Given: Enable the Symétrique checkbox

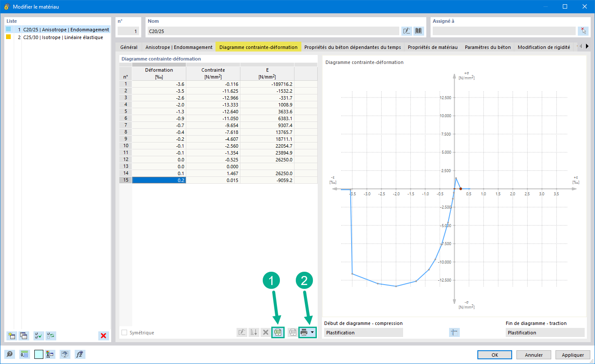Looking at the screenshot, I should (x=124, y=333).
